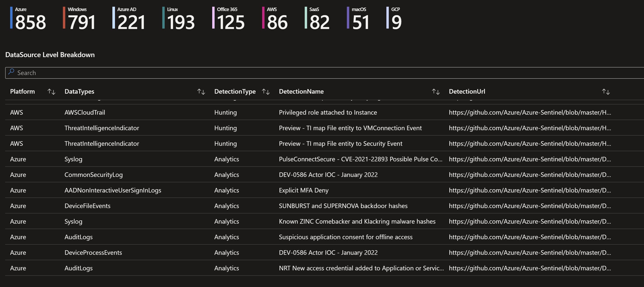Open URL for Known ZINC Comebacker row

click(530, 221)
